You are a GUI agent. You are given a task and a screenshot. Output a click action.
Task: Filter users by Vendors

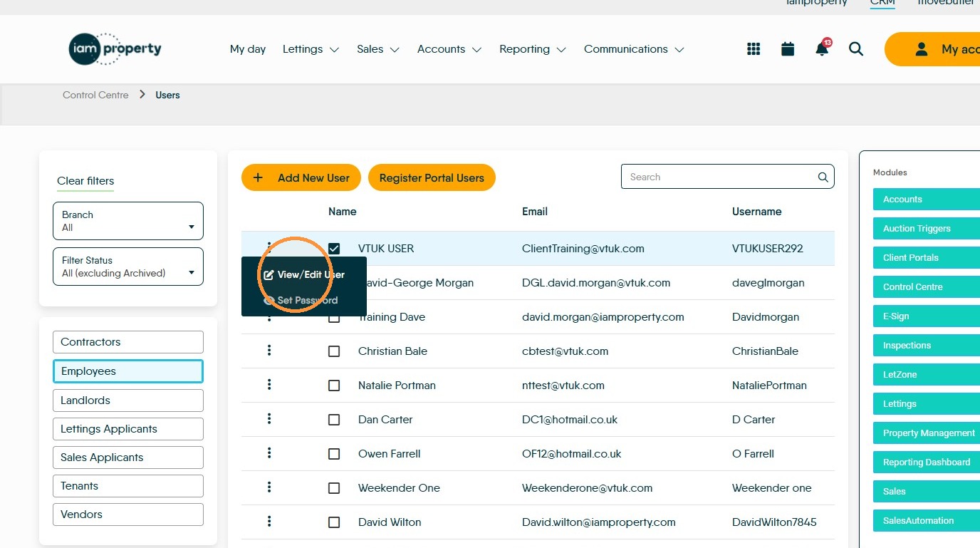pos(128,515)
